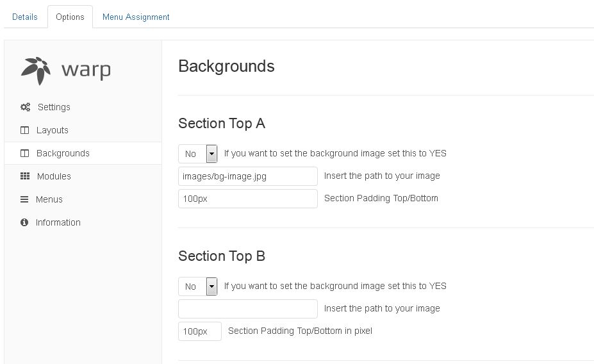
Task: Select the Options tab
Action: click(x=70, y=17)
